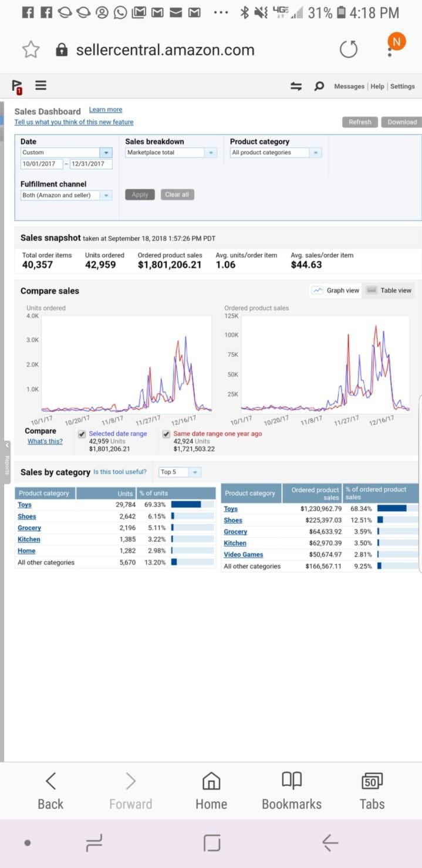Click the Units column header

[x=106, y=494]
